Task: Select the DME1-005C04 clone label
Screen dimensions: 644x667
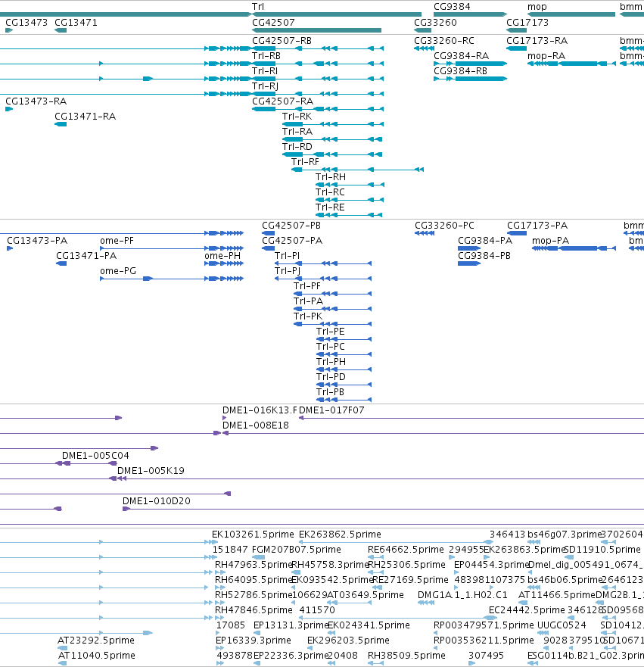Action: pos(95,455)
